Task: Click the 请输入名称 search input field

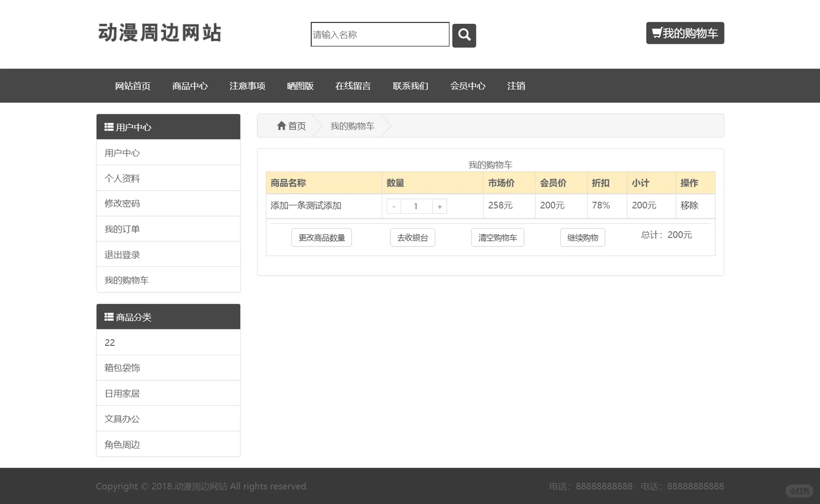Action: point(379,35)
